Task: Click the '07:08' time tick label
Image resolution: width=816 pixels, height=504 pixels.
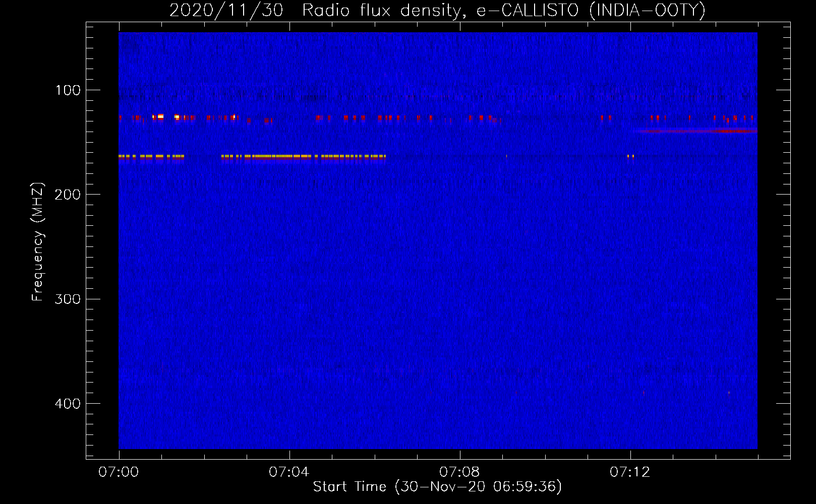Action: coord(459,472)
